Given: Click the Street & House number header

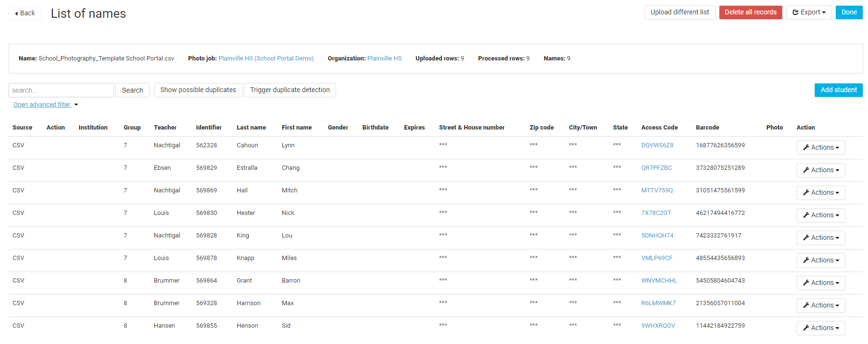Looking at the screenshot, I should pyautogui.click(x=472, y=128).
